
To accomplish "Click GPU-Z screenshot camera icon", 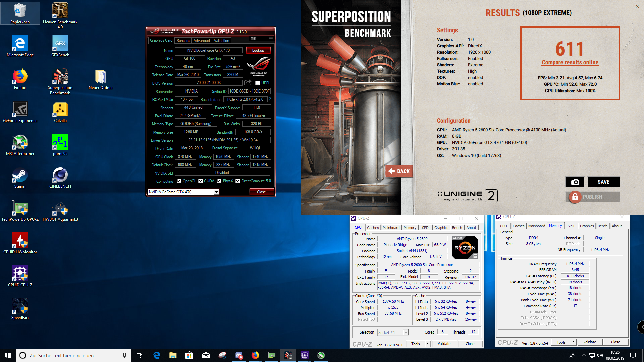I will (254, 39).
